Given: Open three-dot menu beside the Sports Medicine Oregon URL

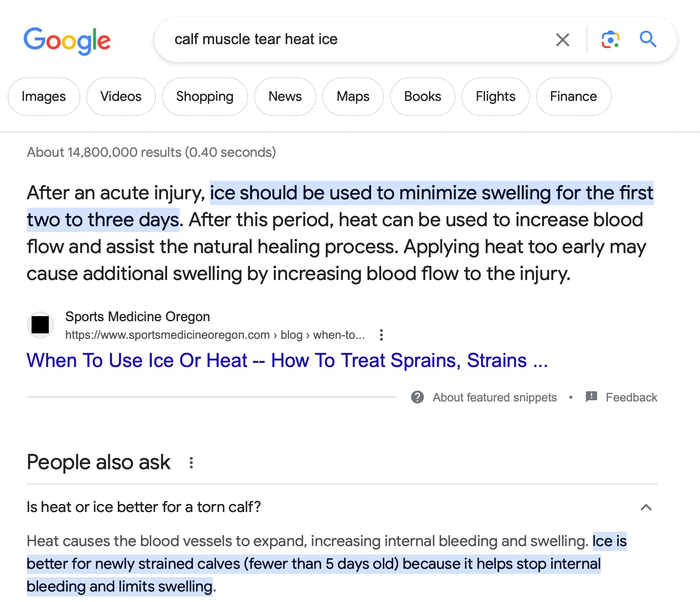Looking at the screenshot, I should [381, 335].
